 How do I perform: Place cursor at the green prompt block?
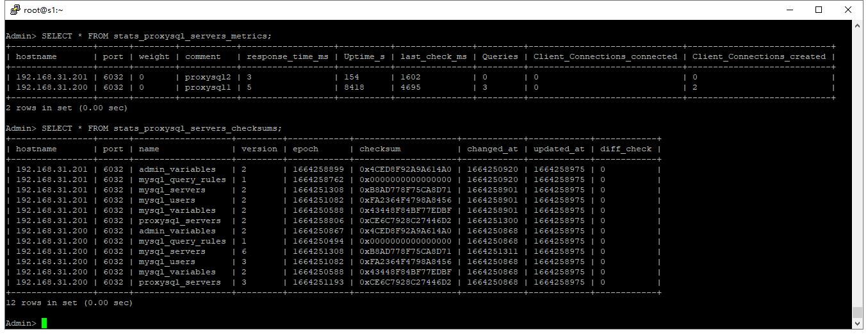click(x=44, y=323)
